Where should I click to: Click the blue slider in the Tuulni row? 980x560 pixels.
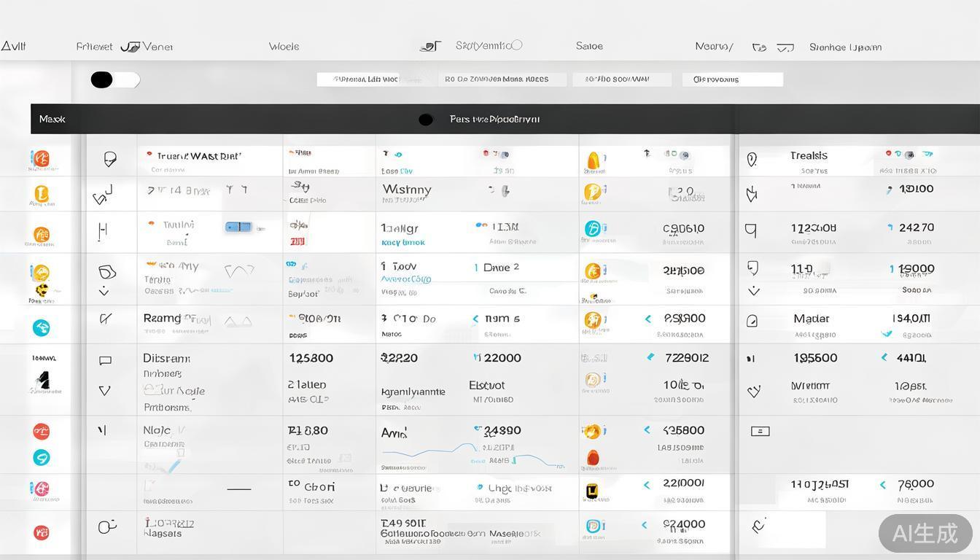(238, 227)
